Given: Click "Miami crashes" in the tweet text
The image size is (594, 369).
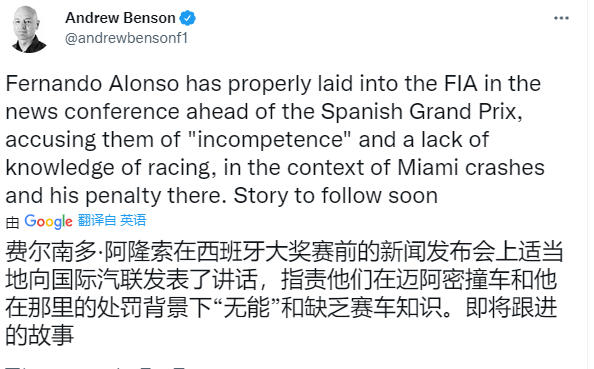Looking at the screenshot, I should (471, 167).
